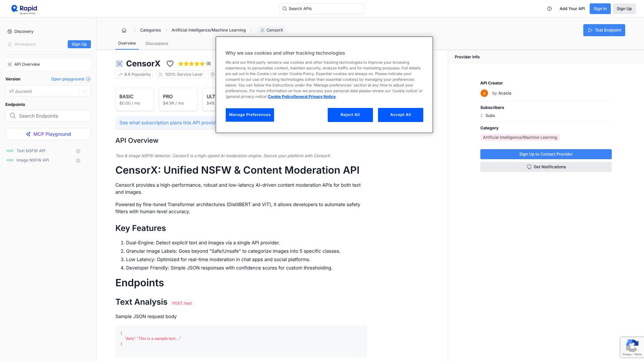Viewport: 644px width, 362px height.
Task: Click the popularity trend icon
Action: 120,74
